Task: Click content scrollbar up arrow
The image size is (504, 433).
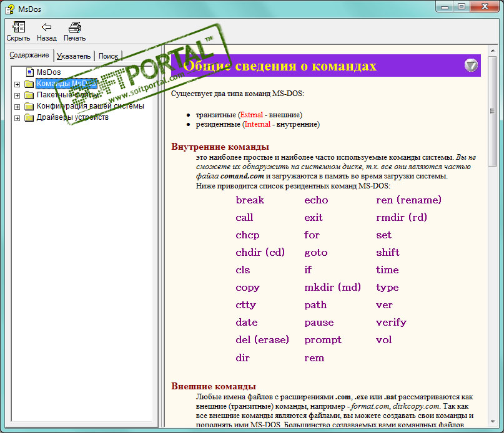Action: pyautogui.click(x=492, y=51)
